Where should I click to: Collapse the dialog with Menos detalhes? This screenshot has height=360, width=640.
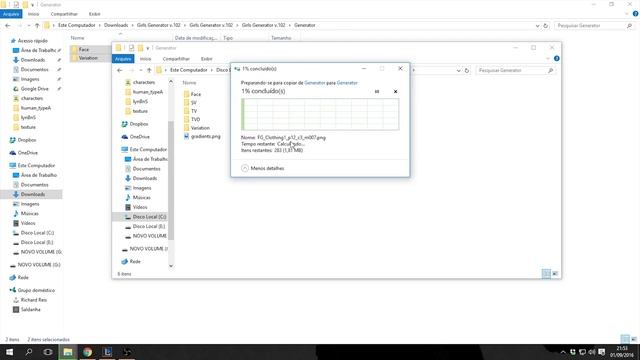(x=263, y=168)
